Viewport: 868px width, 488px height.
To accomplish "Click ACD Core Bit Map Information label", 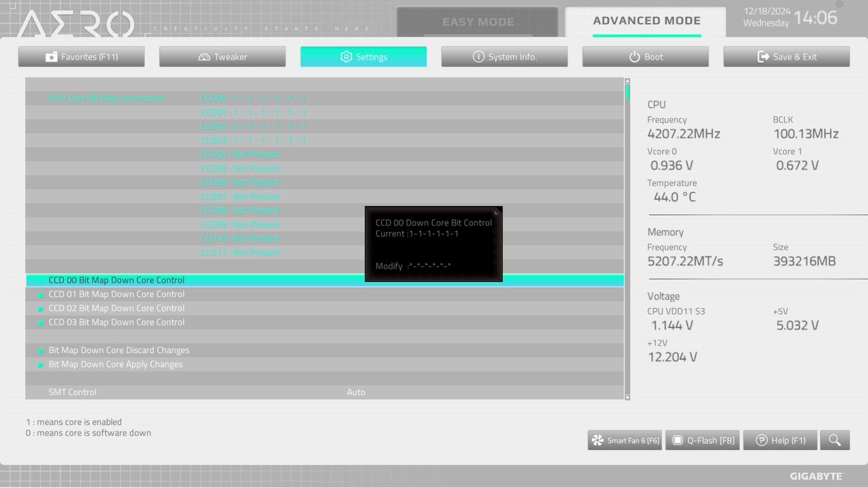I will click(106, 98).
